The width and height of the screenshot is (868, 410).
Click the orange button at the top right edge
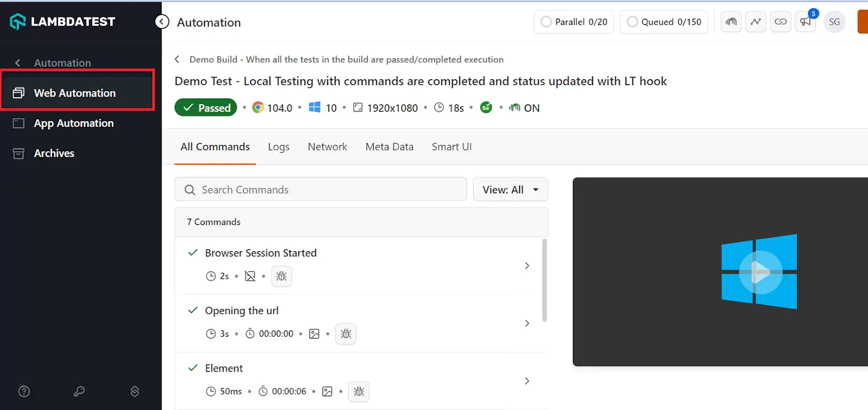click(863, 22)
